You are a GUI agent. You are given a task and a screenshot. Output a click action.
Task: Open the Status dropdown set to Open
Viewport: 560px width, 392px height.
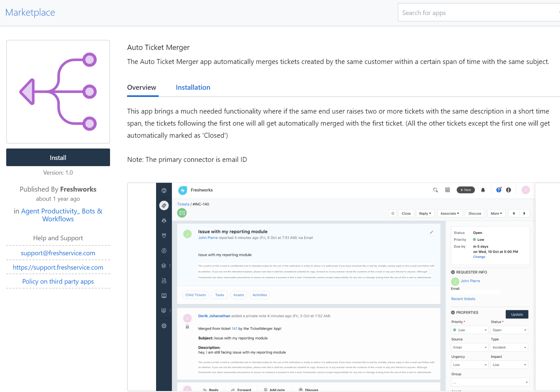coord(509,330)
